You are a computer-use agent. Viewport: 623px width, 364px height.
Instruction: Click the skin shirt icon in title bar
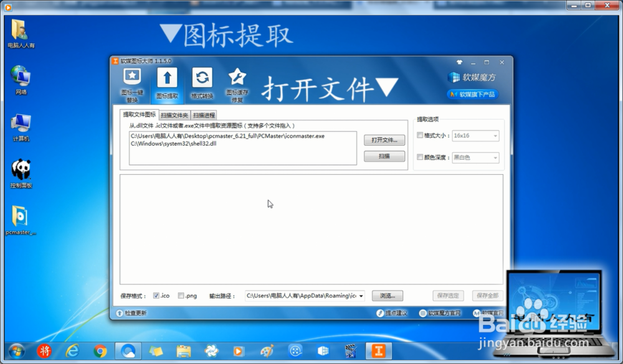point(460,62)
